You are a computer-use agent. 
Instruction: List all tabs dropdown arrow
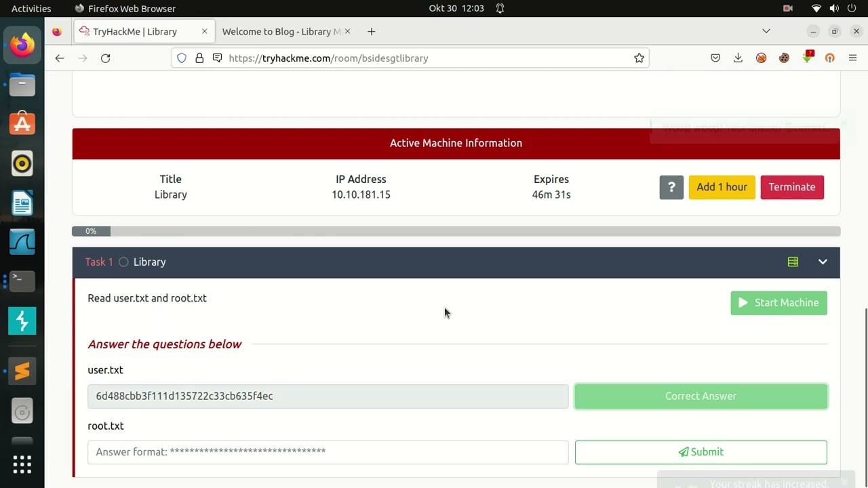766,31
